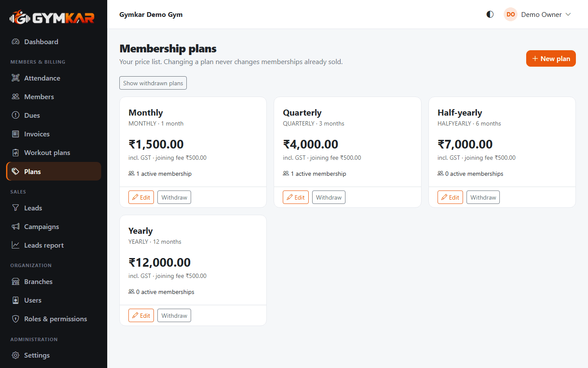Withdraw the Half-yearly plan

[483, 197]
